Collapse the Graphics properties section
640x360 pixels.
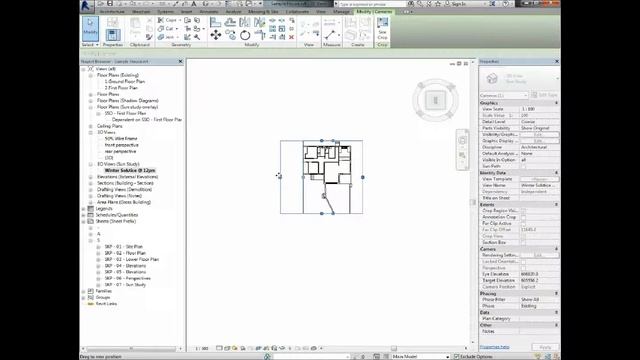(556, 103)
